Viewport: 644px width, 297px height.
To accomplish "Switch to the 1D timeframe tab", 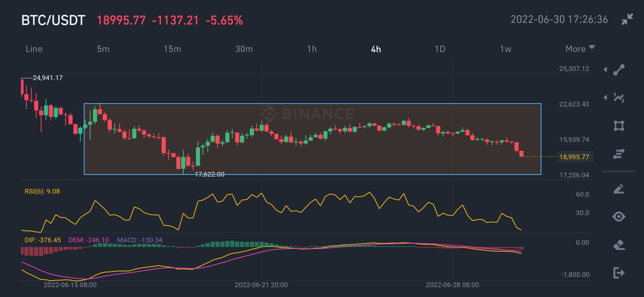I will click(x=440, y=49).
